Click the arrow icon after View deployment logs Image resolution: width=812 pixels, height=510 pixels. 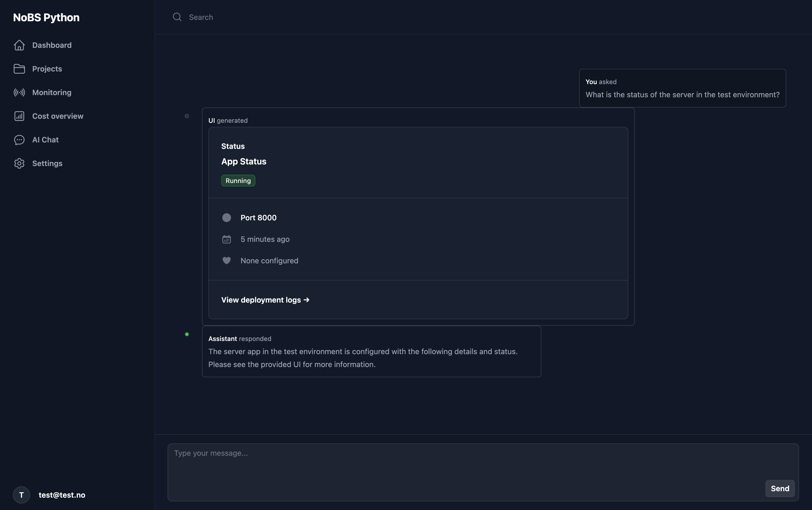click(306, 300)
